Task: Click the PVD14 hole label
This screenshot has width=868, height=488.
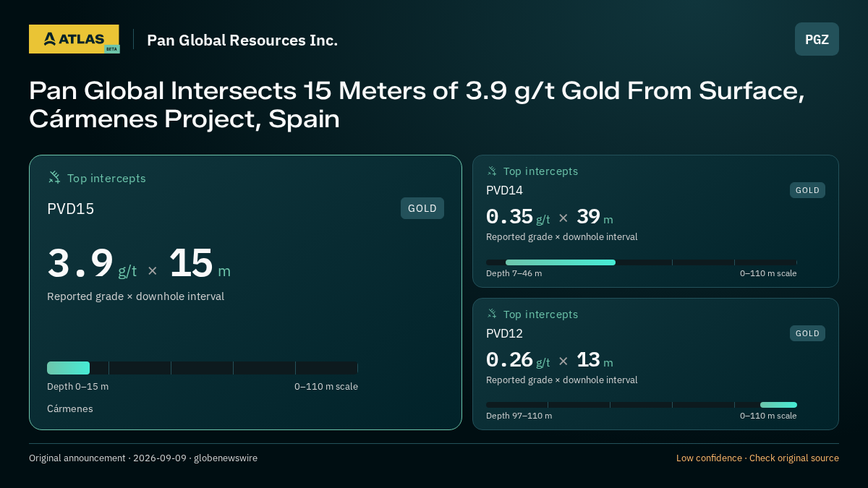Action: (504, 190)
